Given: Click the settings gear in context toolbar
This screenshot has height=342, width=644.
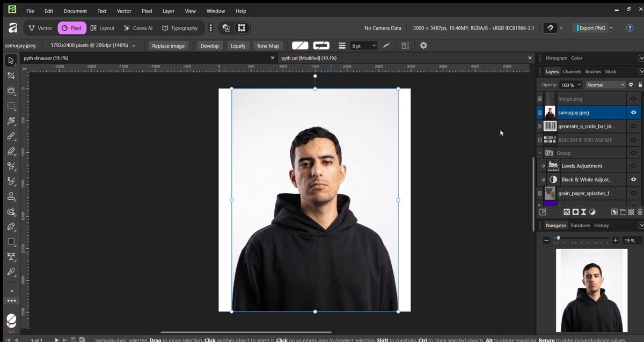Looking at the screenshot, I should click(x=423, y=46).
